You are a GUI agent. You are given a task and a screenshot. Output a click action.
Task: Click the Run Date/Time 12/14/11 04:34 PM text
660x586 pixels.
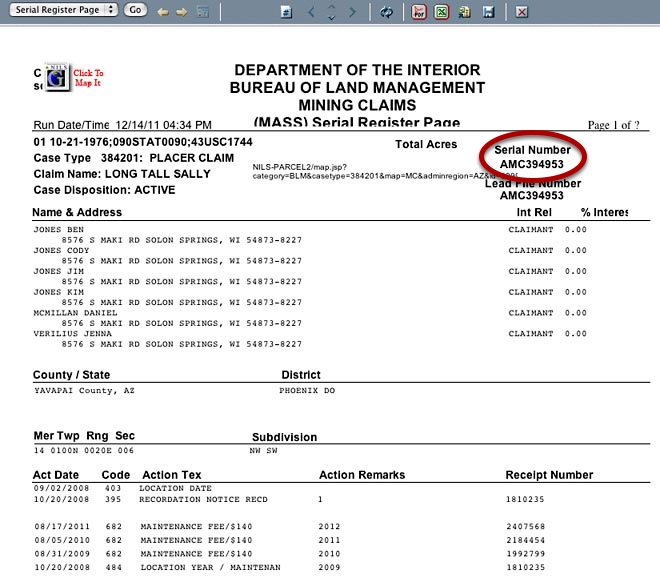(x=122, y=125)
